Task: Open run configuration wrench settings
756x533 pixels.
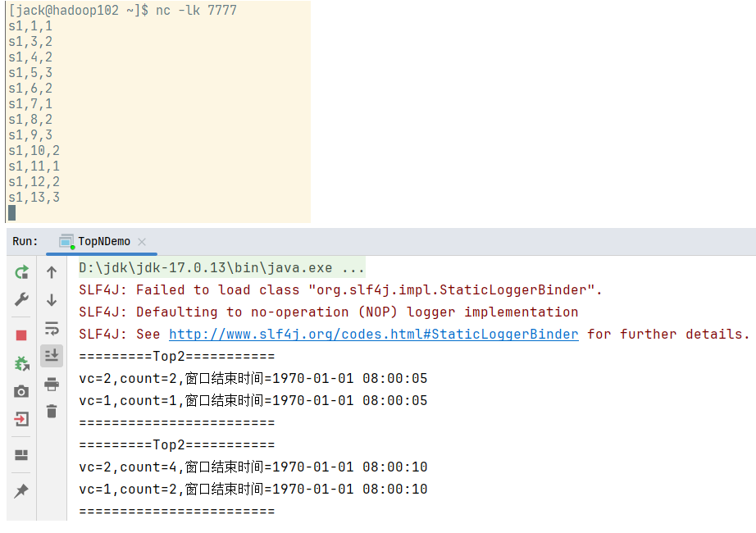Action: point(21,299)
